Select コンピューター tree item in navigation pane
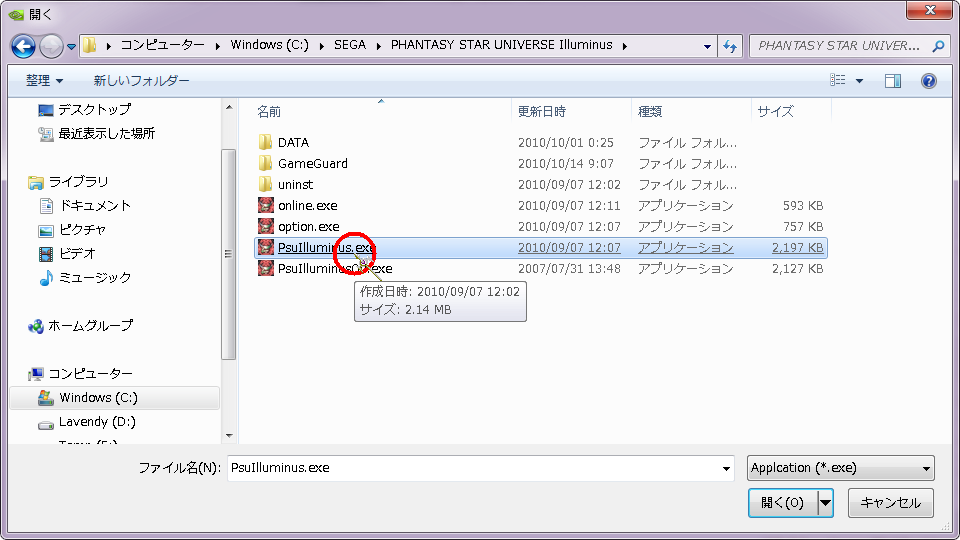 (x=80, y=373)
